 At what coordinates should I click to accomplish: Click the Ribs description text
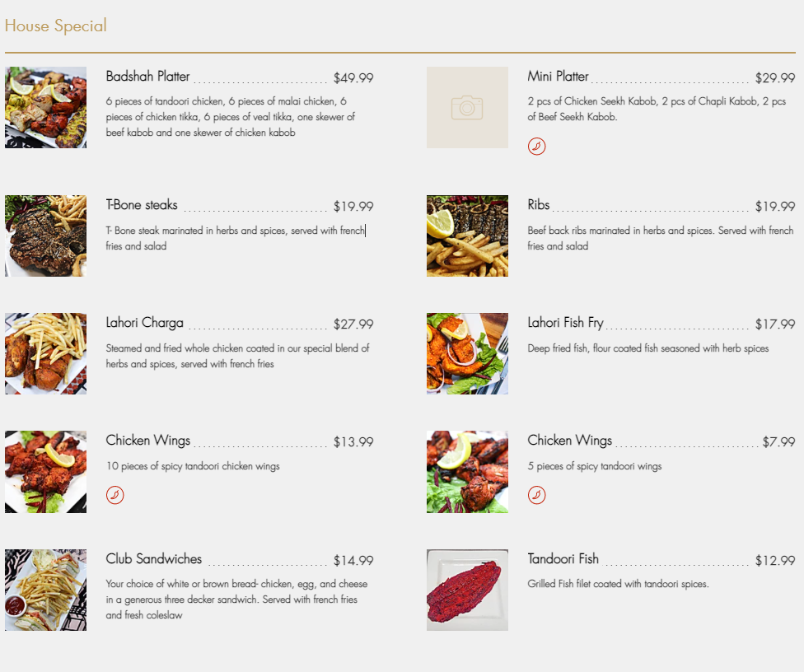tap(660, 238)
